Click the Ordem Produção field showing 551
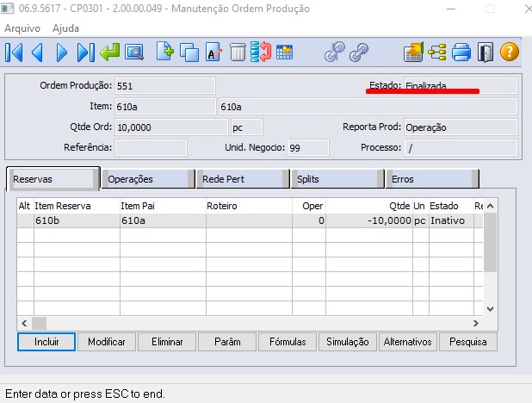This screenshot has width=532, height=403. 165,86
